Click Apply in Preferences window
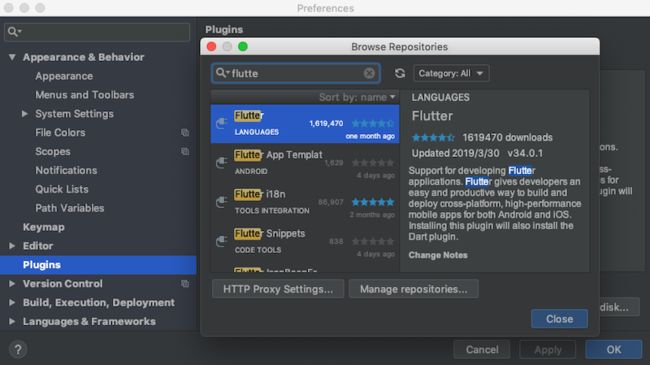Screen dimensions: 650x365 click(548, 350)
